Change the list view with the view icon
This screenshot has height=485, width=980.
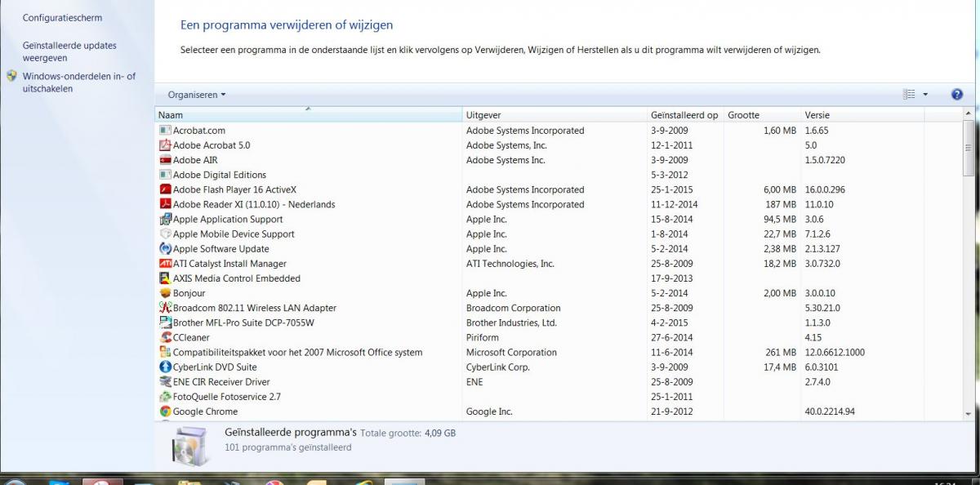[x=909, y=95]
